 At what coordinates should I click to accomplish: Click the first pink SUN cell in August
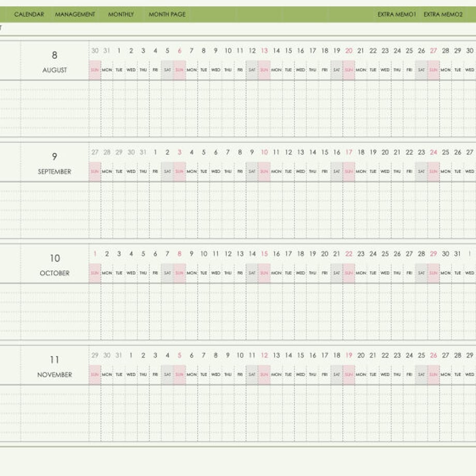point(95,70)
